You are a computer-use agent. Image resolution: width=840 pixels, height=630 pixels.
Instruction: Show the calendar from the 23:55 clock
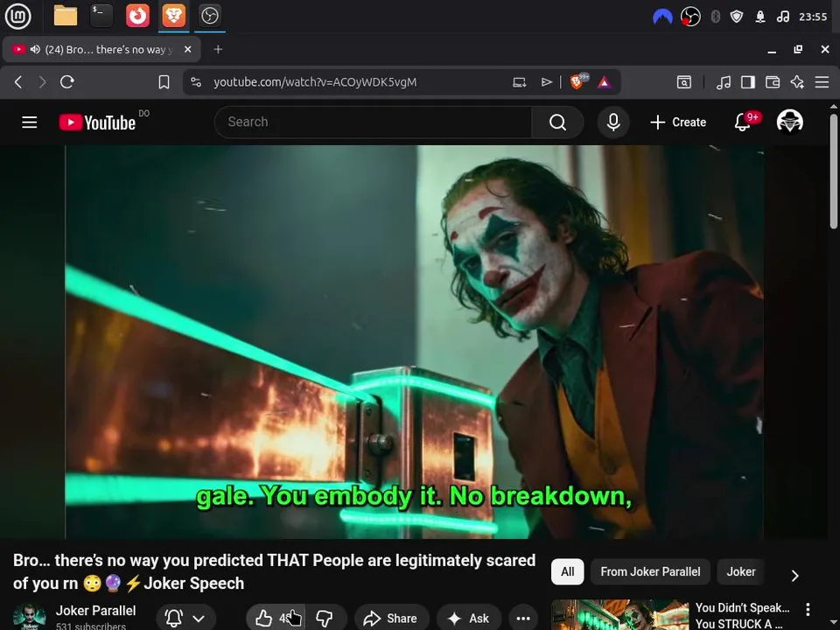tap(813, 17)
